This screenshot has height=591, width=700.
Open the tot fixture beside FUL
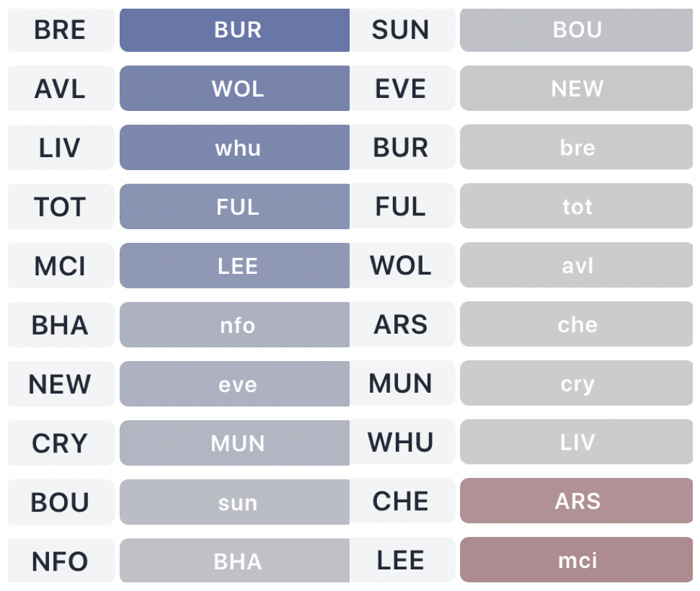[x=577, y=207]
